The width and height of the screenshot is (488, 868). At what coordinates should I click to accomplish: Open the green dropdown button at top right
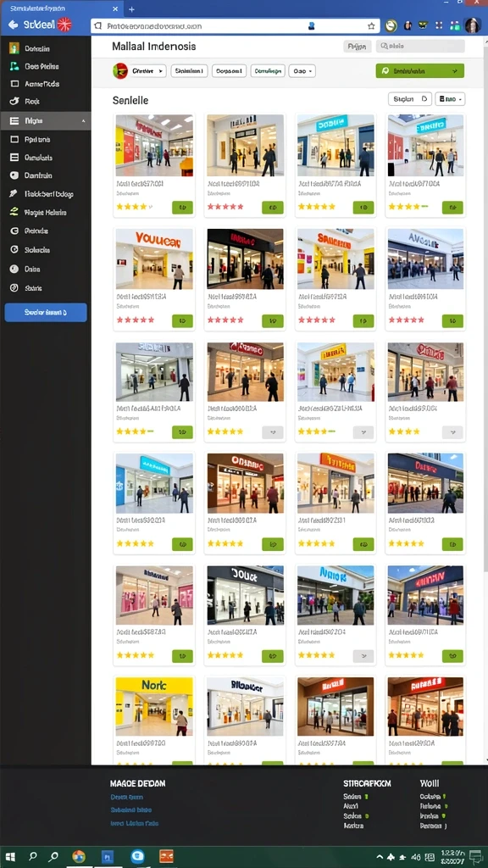coord(420,71)
